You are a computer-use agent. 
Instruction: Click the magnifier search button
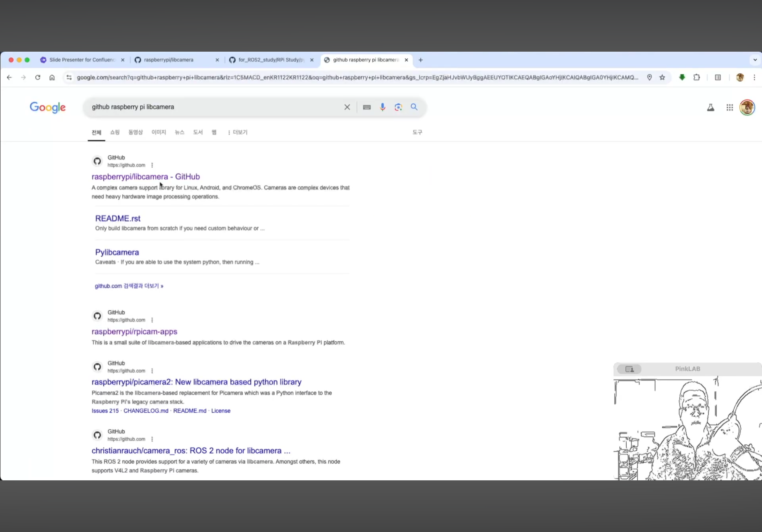414,107
